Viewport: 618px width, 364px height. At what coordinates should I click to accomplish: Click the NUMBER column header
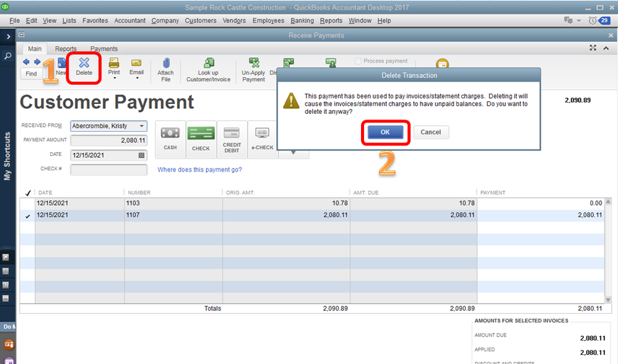(x=139, y=193)
